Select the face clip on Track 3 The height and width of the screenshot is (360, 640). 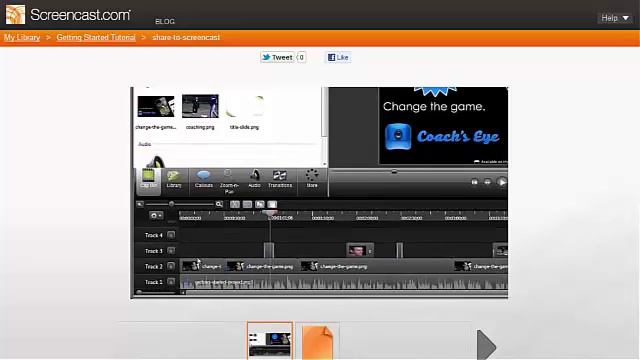(x=360, y=250)
